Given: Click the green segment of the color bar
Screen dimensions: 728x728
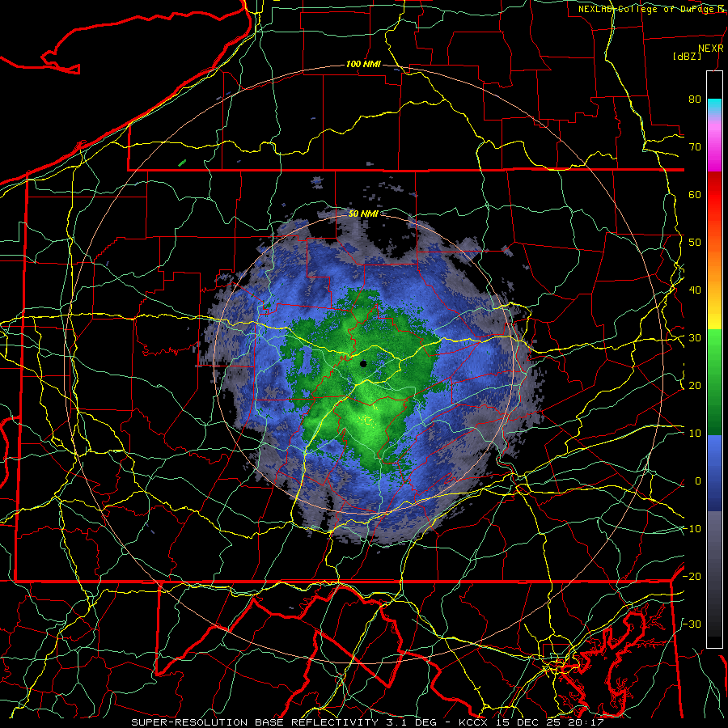Looking at the screenshot, I should point(714,382).
